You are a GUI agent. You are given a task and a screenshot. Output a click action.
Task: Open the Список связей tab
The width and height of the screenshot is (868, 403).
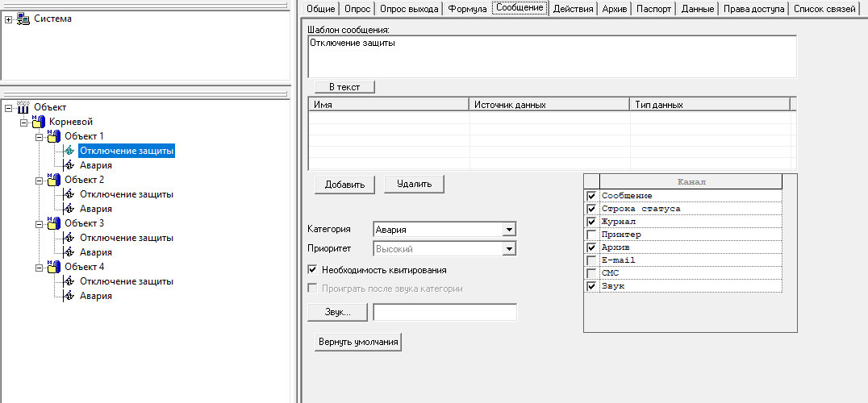coord(824,9)
